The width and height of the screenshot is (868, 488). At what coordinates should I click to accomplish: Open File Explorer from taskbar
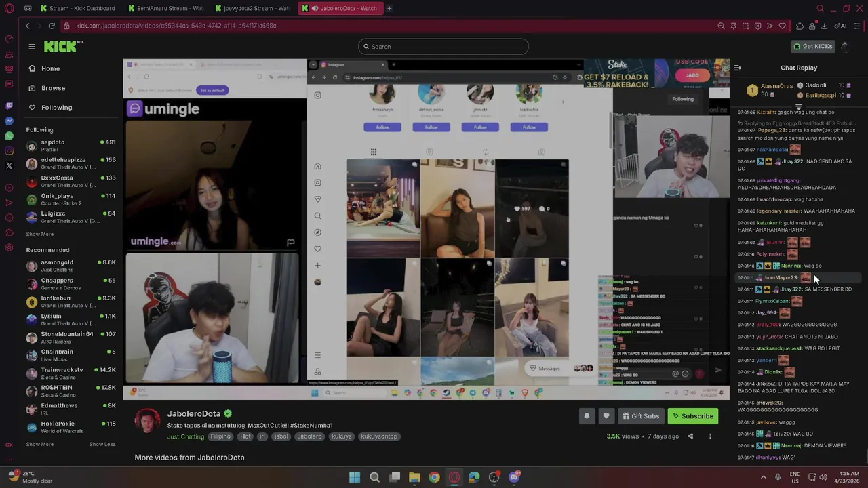414,477
